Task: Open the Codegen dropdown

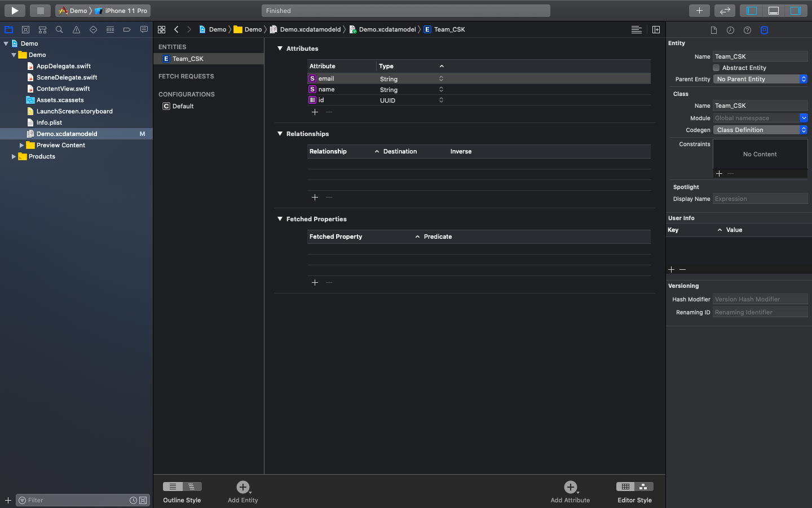Action: (x=760, y=130)
